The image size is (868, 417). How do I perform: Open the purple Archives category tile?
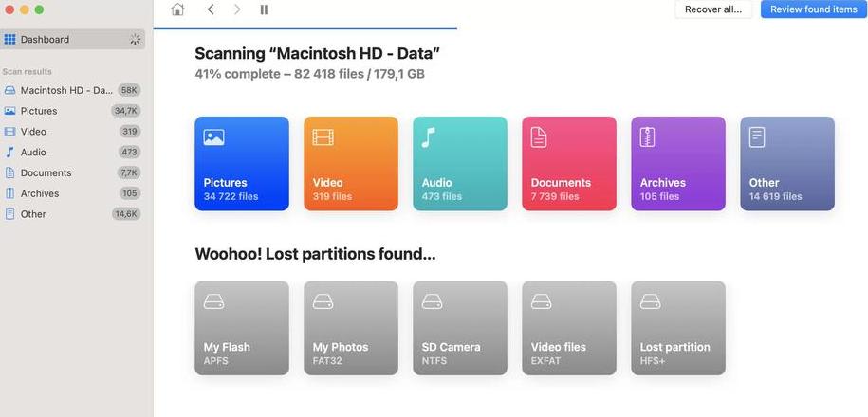tap(678, 164)
